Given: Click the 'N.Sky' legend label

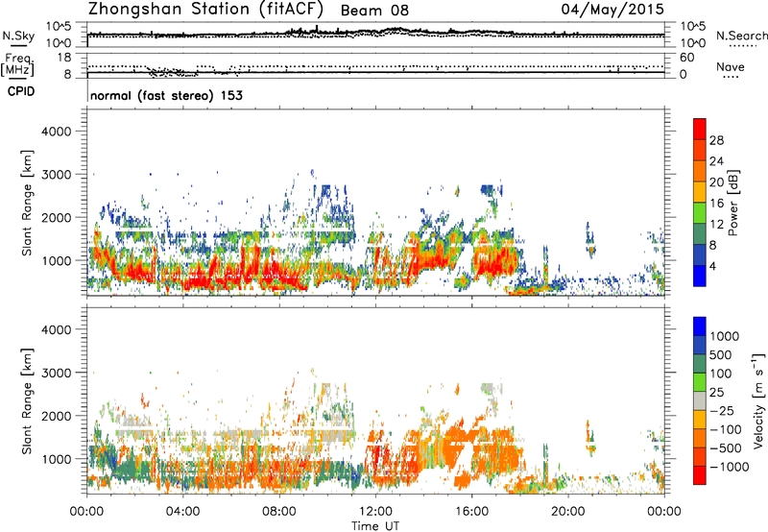Looking at the screenshot, I should 18,36.
